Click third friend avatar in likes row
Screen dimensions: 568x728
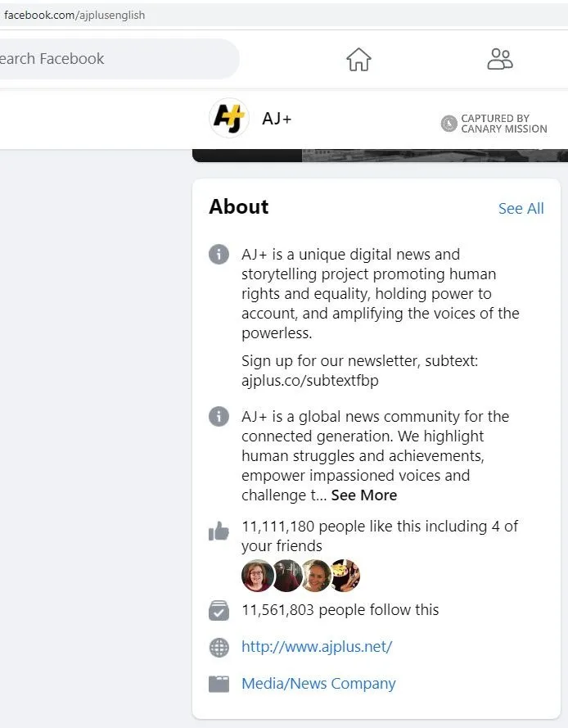[x=315, y=576]
